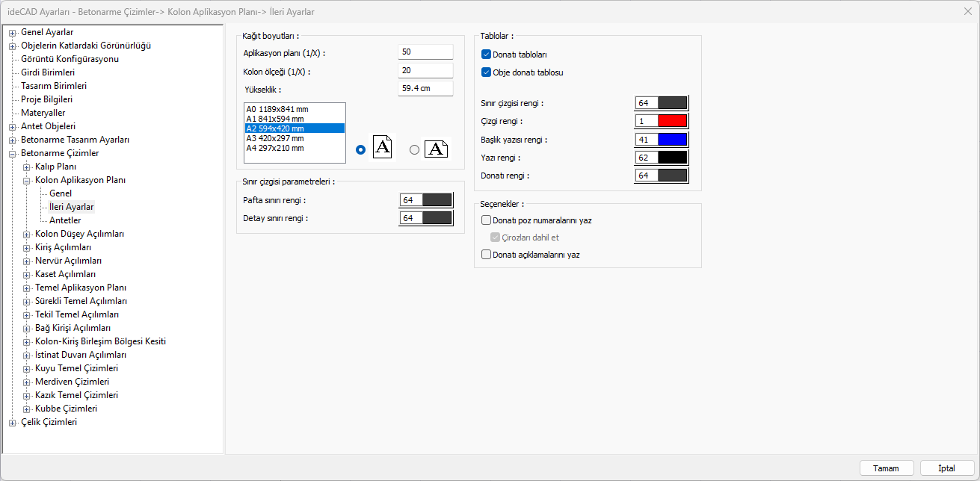The width and height of the screenshot is (980, 481).
Task: Enable Donatı poz numaralarını yaz
Action: click(487, 220)
